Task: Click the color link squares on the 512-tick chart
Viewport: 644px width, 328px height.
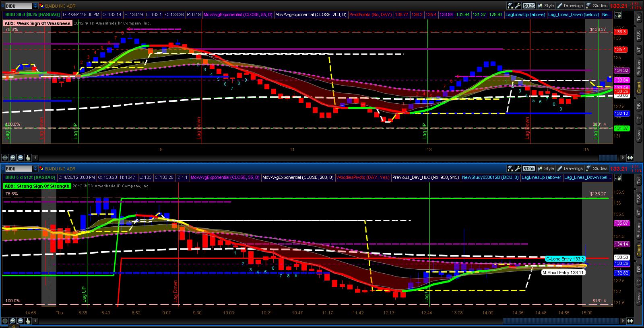Action: tap(41, 169)
